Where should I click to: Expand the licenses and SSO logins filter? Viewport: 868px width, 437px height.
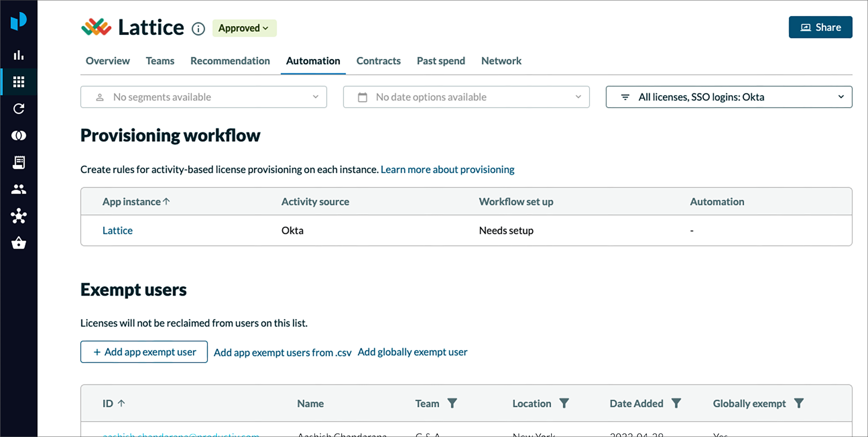(x=729, y=97)
